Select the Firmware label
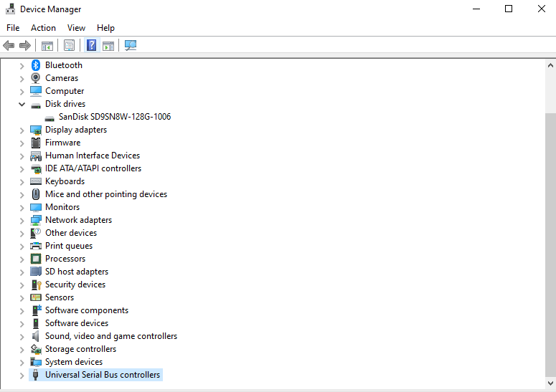This screenshot has width=556, height=392. (x=62, y=143)
